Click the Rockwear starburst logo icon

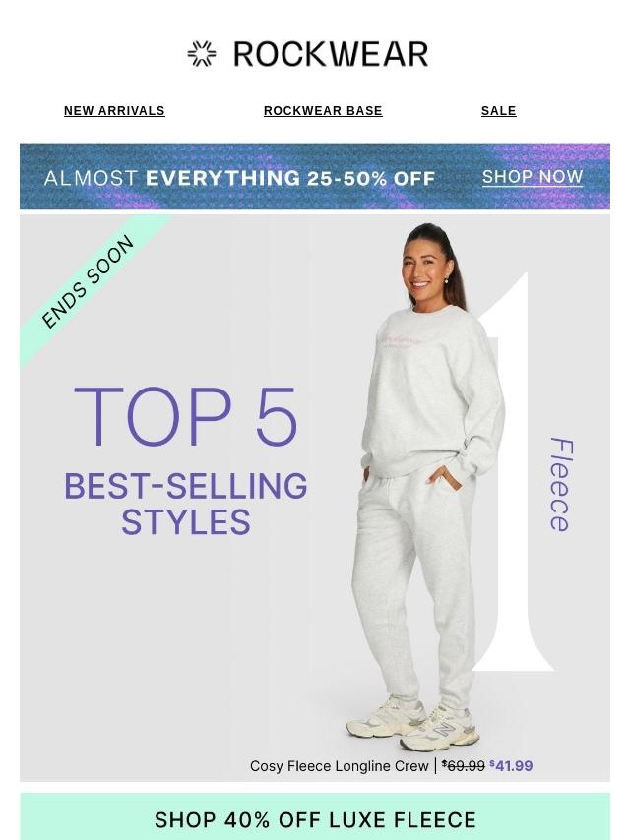(202, 53)
